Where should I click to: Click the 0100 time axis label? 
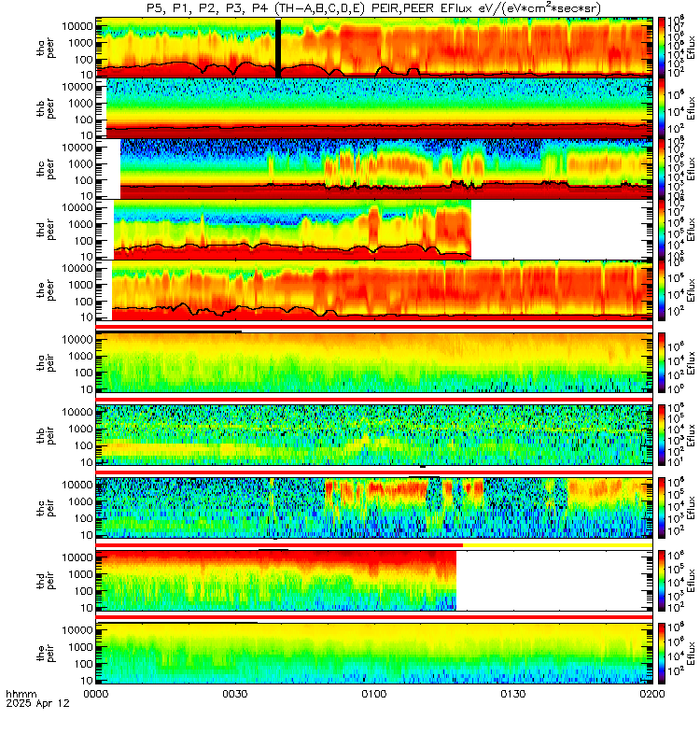(x=374, y=694)
